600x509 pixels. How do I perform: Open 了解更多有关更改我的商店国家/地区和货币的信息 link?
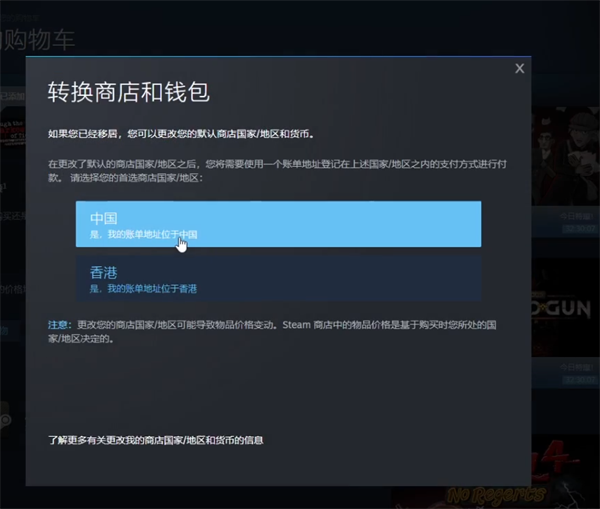point(155,440)
